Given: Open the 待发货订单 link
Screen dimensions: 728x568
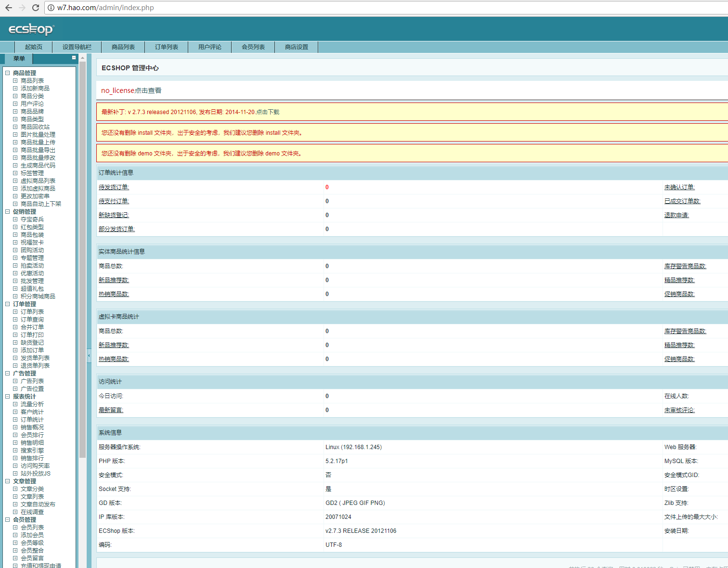Looking at the screenshot, I should click(114, 187).
